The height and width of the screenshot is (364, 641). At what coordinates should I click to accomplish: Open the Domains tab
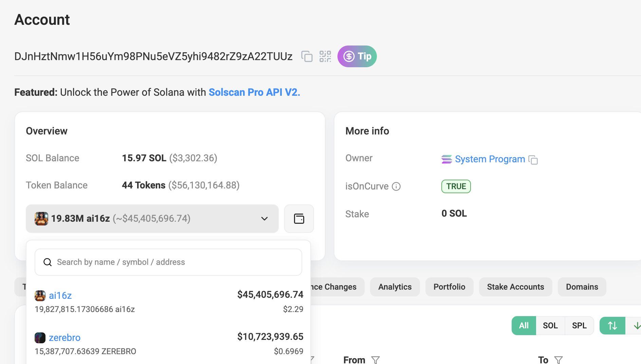pyautogui.click(x=582, y=287)
